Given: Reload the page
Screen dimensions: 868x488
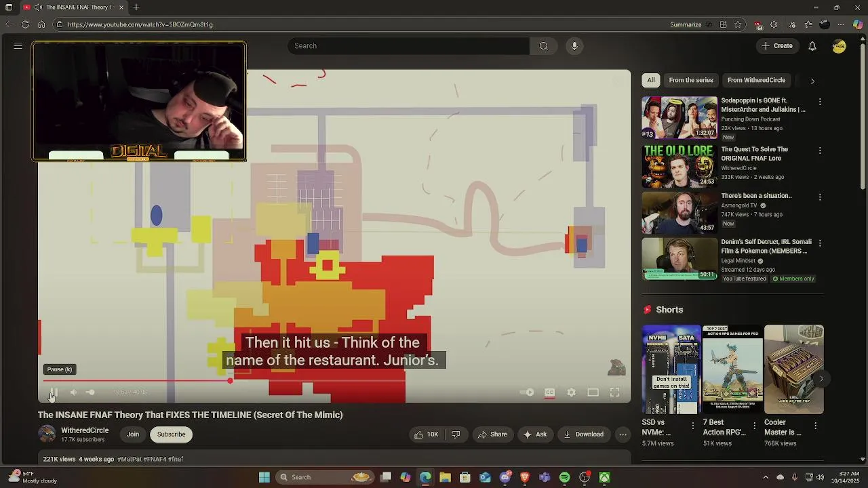Looking at the screenshot, I should point(25,24).
